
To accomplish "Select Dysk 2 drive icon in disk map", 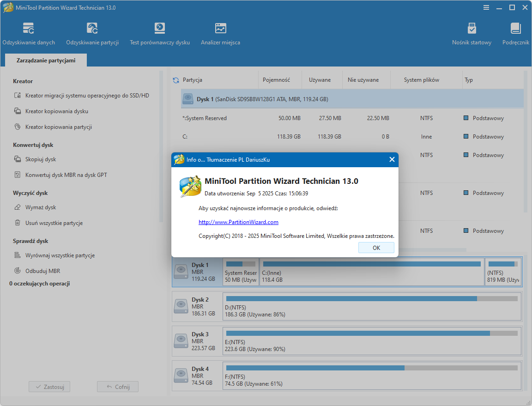I will pos(181,307).
